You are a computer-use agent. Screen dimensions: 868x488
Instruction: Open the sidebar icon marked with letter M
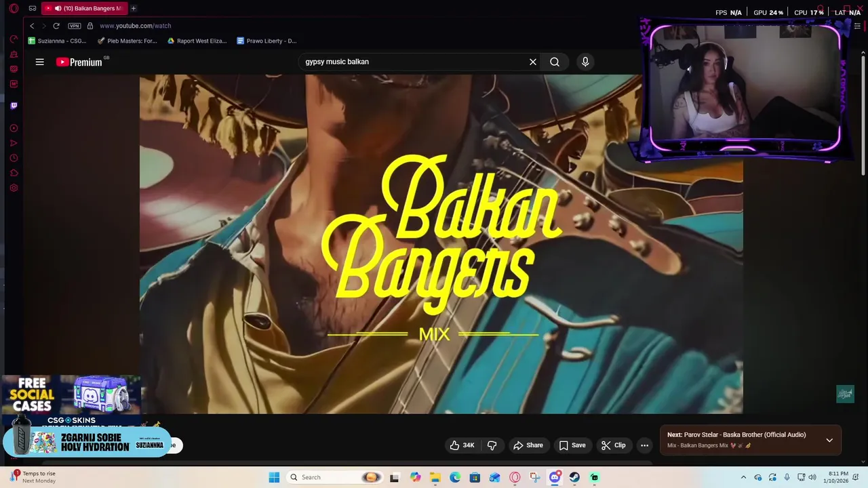click(14, 84)
